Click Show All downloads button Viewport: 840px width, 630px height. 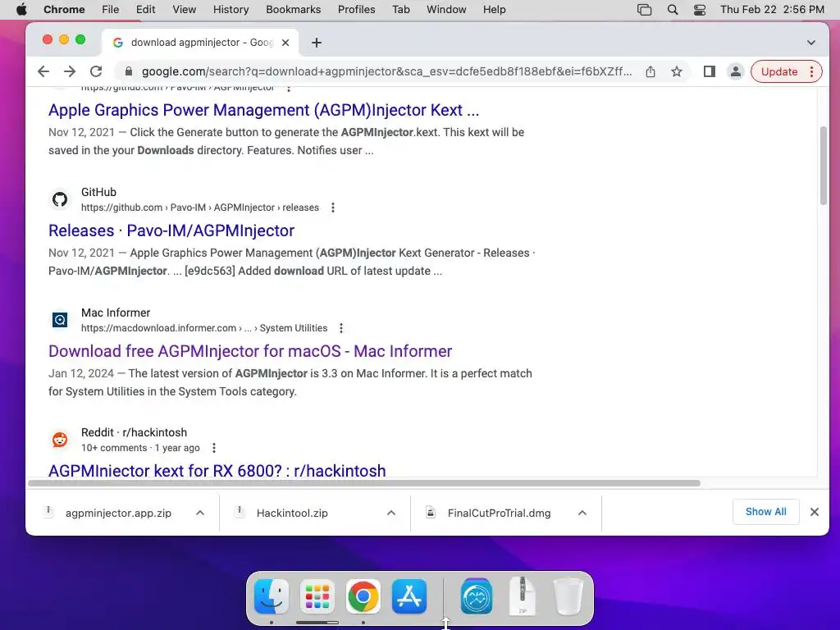[765, 512]
